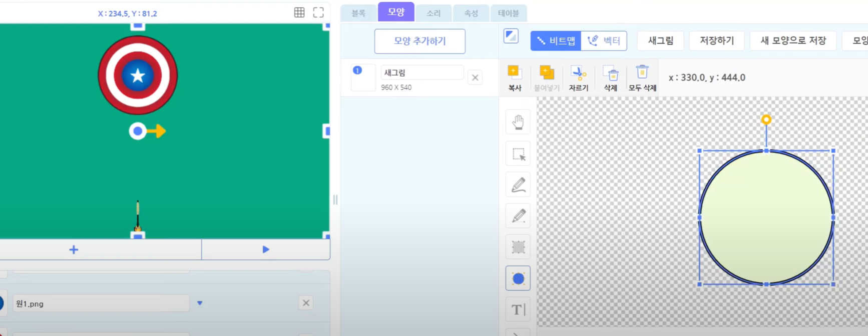Open fullscreen stage view
This screenshot has width=868, height=336.
tap(318, 12)
